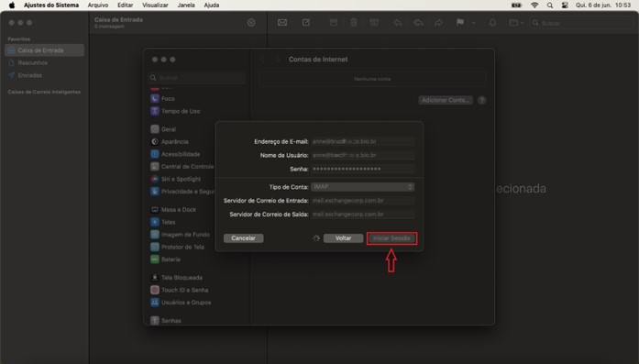This screenshot has width=639, height=364.
Task: Open the Ajuda menu
Action: [212, 6]
